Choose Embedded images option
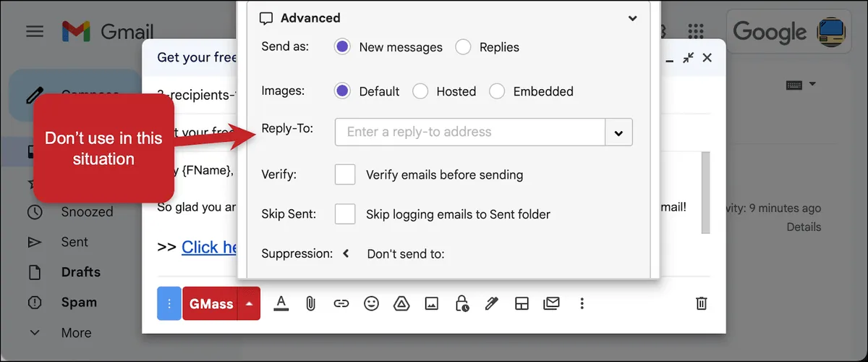 [497, 91]
